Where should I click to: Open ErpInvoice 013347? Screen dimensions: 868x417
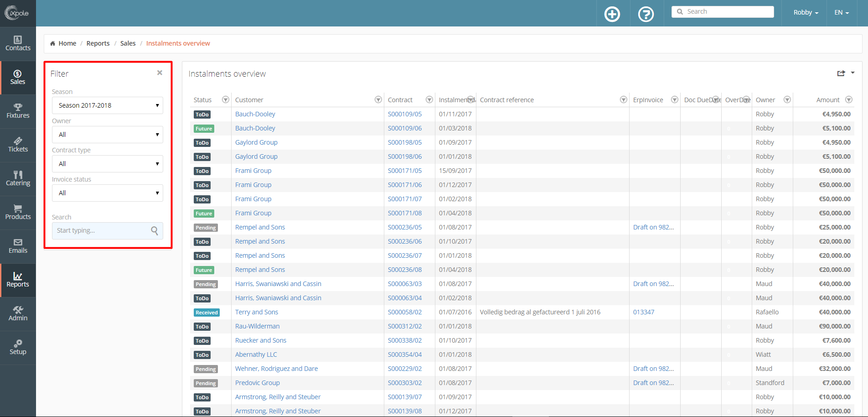tap(644, 312)
